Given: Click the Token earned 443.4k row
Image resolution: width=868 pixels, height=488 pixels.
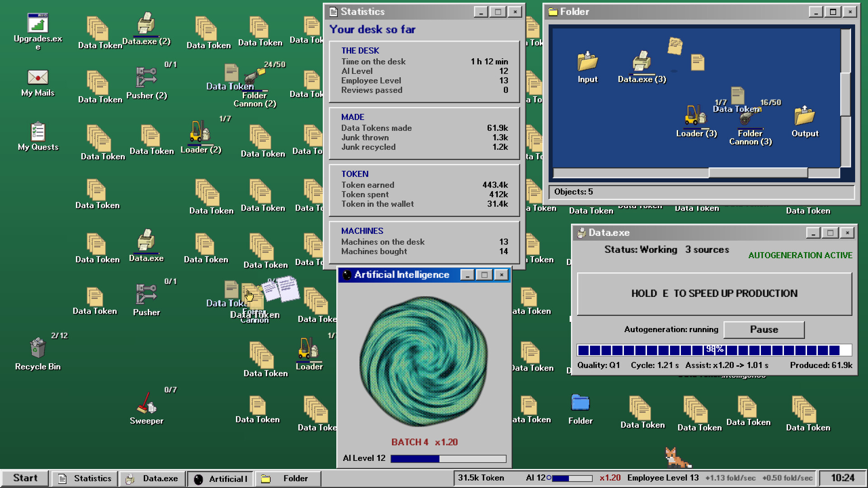Looking at the screenshot, I should coord(425,185).
